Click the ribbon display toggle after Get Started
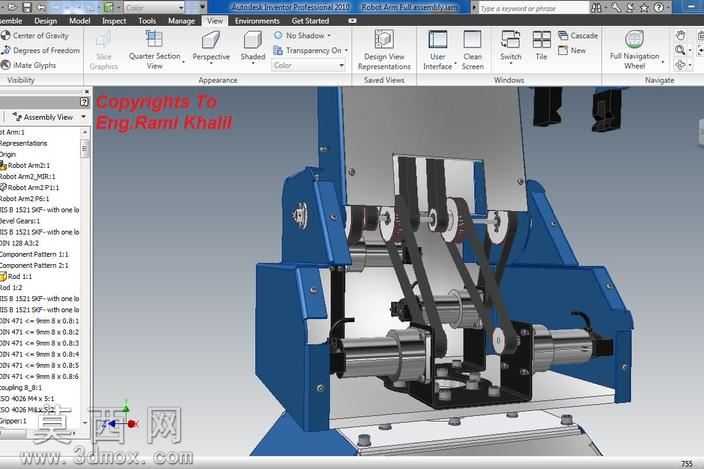This screenshot has height=469, width=704. point(352,21)
